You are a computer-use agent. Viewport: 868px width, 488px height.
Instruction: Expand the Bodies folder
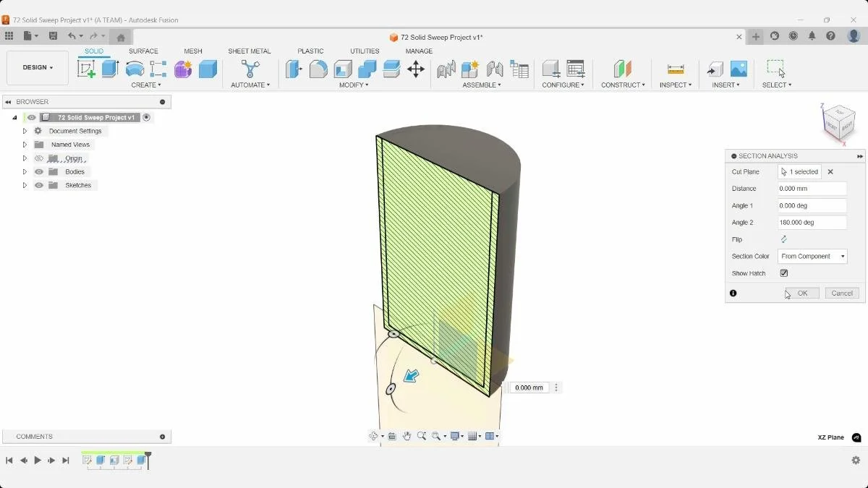[25, 172]
